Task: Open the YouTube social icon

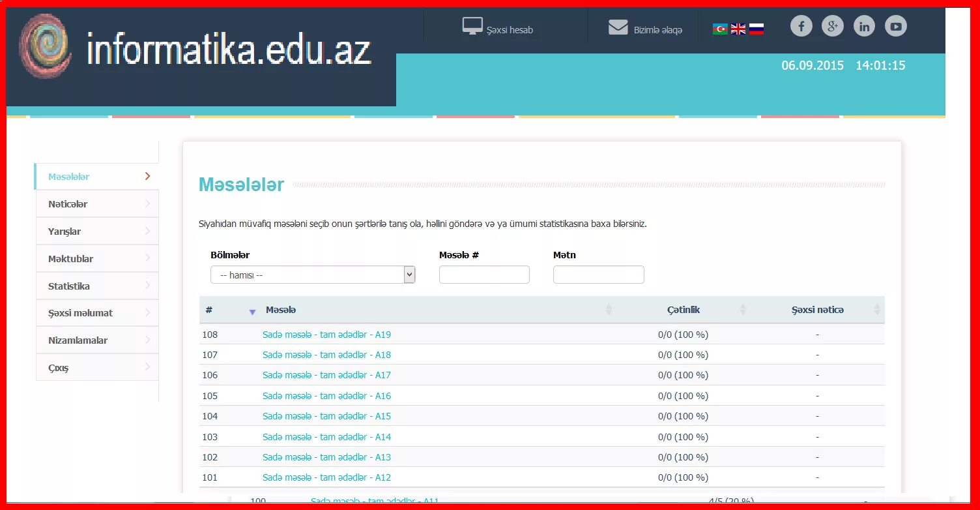Action: pos(896,26)
